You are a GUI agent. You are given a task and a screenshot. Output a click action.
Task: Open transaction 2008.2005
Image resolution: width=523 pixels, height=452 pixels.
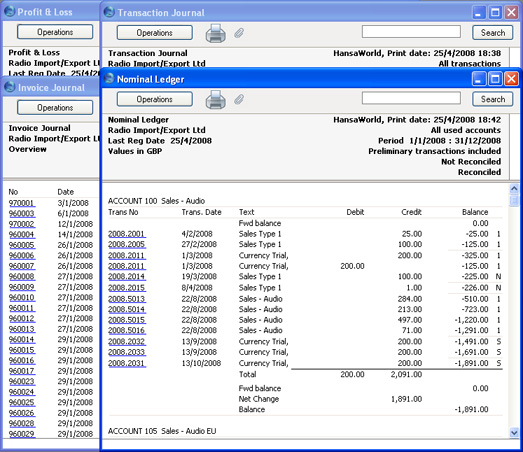(x=127, y=245)
